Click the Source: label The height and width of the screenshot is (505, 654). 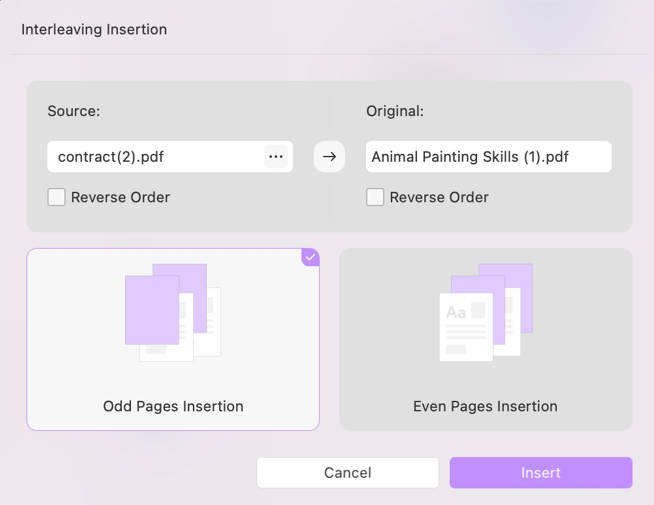(74, 111)
